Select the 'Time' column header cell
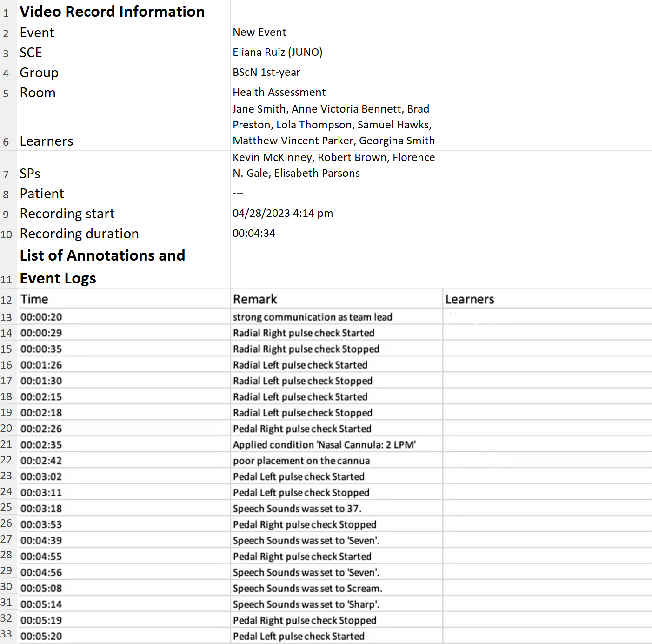The image size is (652, 644). (124, 299)
